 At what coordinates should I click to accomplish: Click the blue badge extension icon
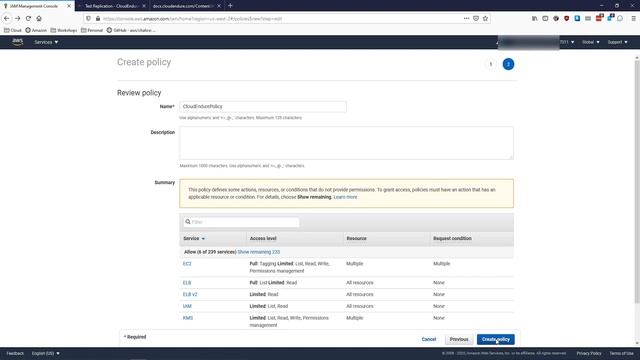coord(610,18)
